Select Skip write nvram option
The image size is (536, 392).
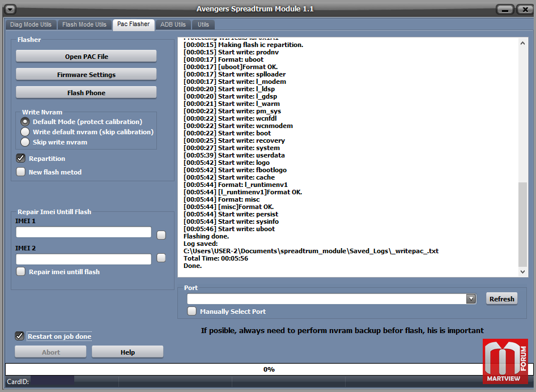(25, 142)
